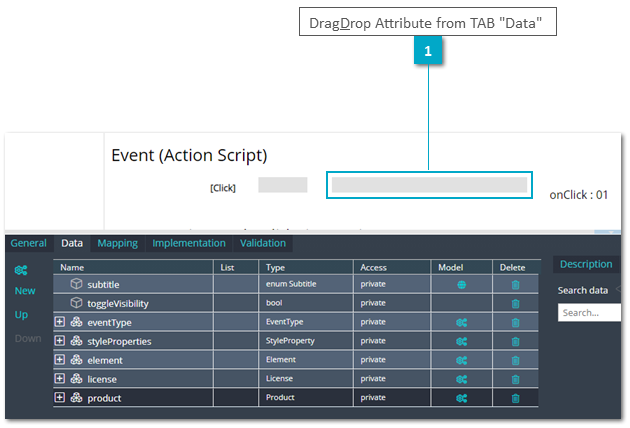630x428 pixels.
Task: Open the model icon in eventType row
Action: pos(462,322)
